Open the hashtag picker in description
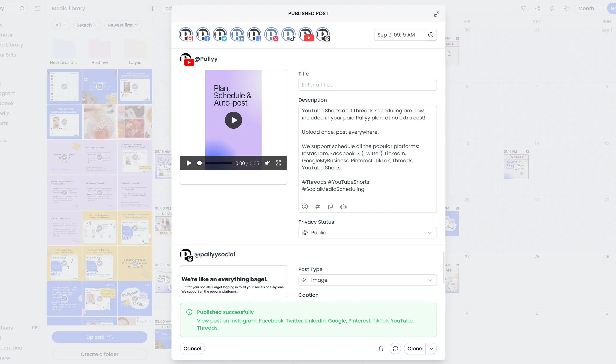 317,207
